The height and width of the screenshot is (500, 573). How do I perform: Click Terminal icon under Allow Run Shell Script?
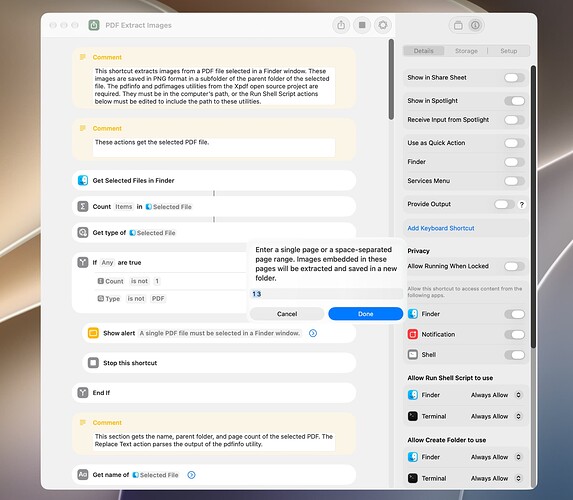[413, 416]
